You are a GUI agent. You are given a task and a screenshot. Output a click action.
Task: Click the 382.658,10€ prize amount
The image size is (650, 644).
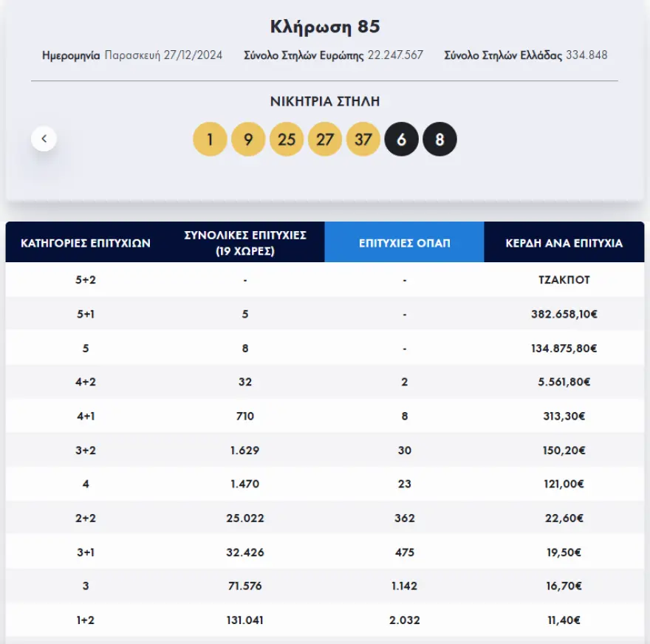tap(564, 314)
